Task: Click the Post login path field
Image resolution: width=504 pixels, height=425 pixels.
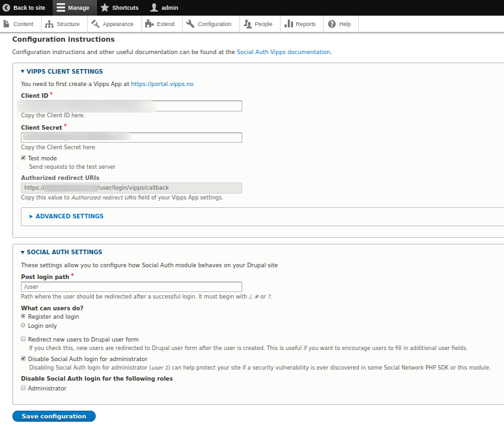Action: pyautogui.click(x=132, y=287)
